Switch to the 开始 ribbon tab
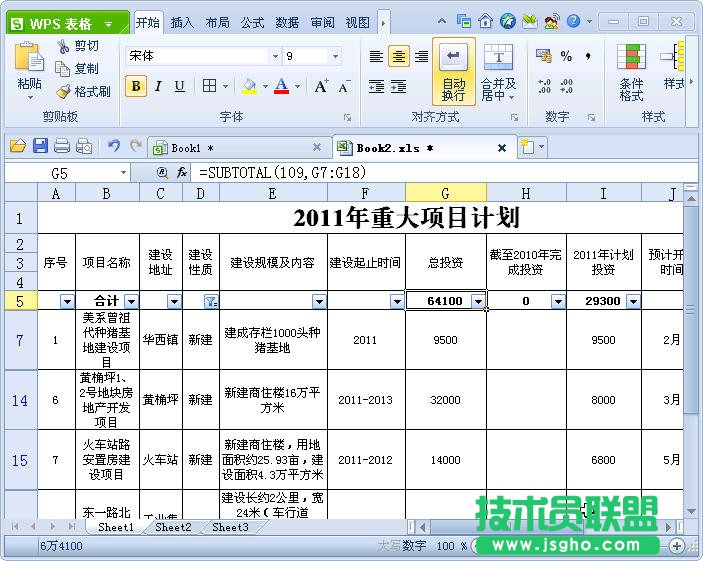 click(x=148, y=22)
